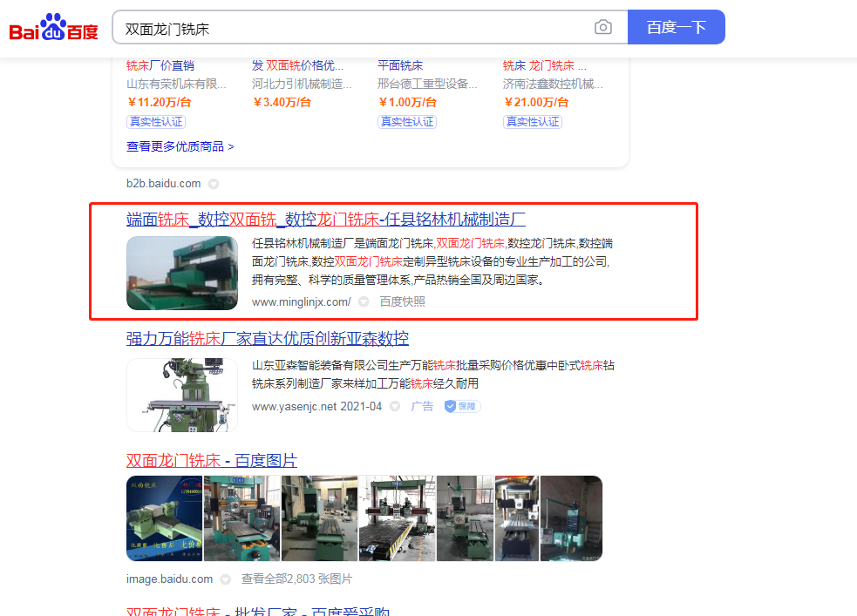Click the 任县铭林 green milling machine thumbnail
Screen dimensions: 857x616
click(182, 273)
